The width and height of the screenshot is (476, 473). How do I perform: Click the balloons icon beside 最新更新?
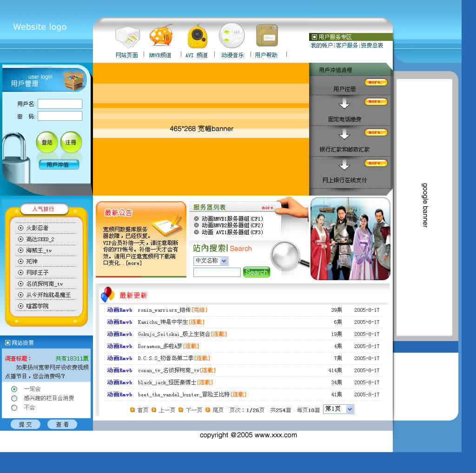[107, 295]
